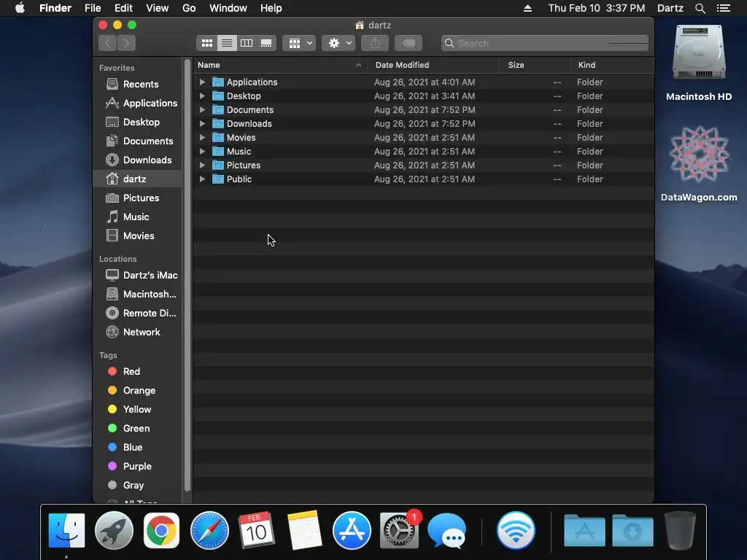Select the Gray tag
Image resolution: width=747 pixels, height=560 pixels.
coord(138,485)
